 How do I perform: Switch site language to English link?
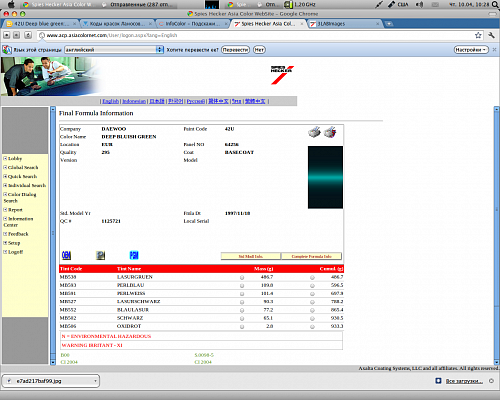111,101
